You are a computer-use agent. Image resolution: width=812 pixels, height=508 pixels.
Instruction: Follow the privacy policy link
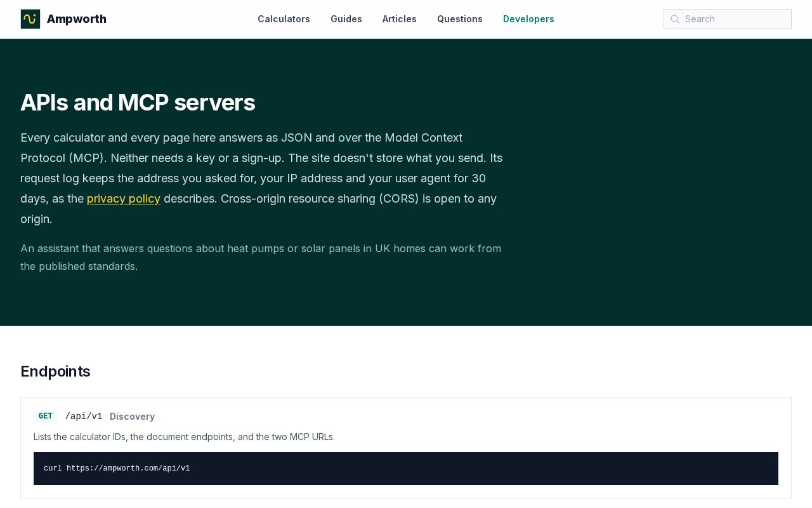[x=124, y=199]
